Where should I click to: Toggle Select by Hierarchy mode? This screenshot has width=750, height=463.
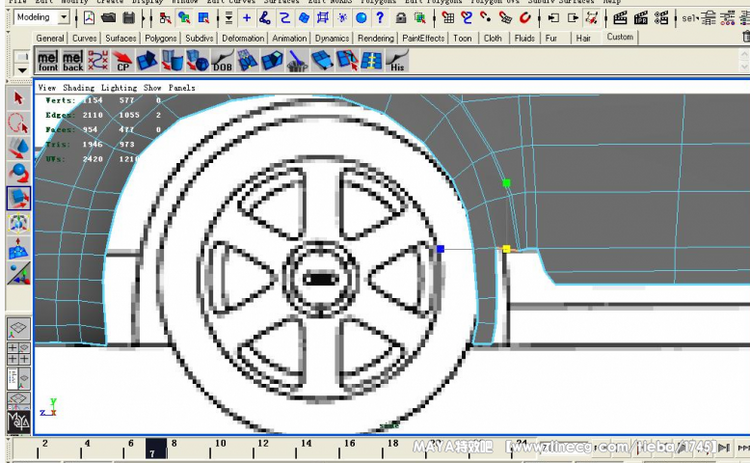[x=165, y=18]
